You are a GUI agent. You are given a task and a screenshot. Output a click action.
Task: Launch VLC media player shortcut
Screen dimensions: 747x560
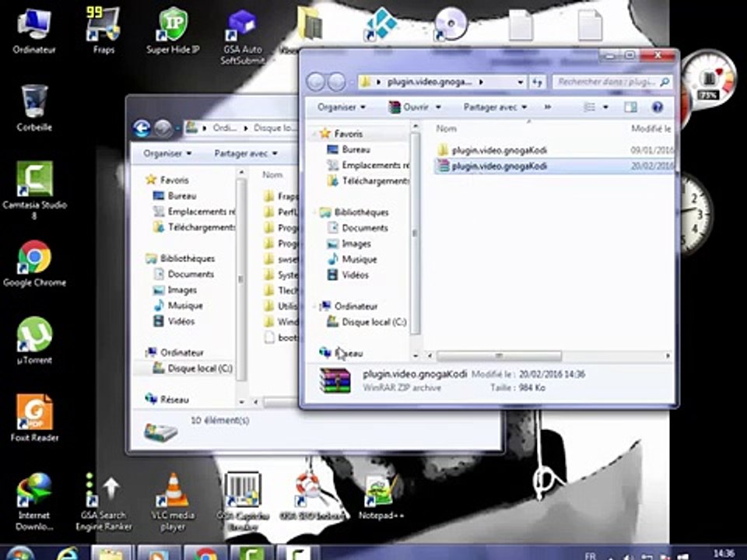pyautogui.click(x=173, y=502)
